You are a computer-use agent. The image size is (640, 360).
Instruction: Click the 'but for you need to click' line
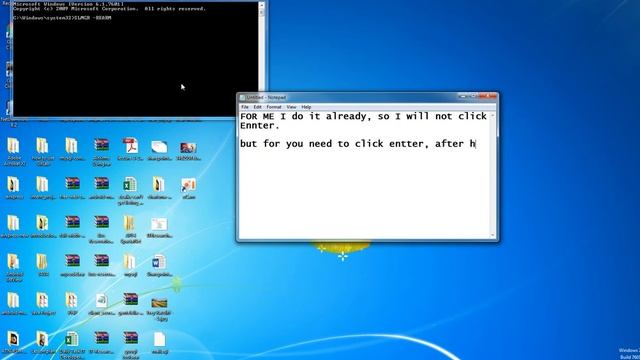point(358,144)
